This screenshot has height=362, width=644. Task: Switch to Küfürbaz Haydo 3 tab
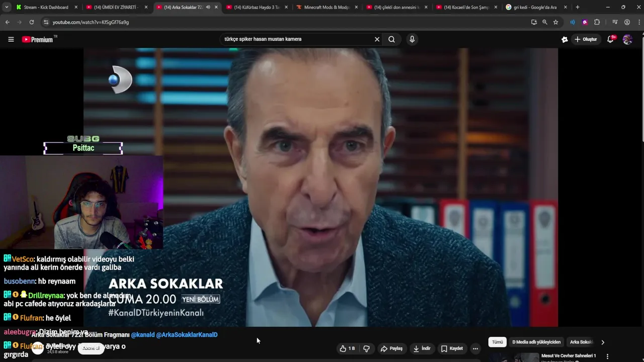[x=256, y=7]
